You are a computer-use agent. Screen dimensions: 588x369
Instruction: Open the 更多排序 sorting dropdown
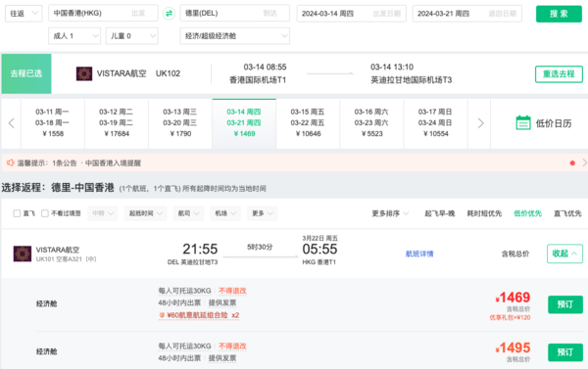(x=390, y=213)
